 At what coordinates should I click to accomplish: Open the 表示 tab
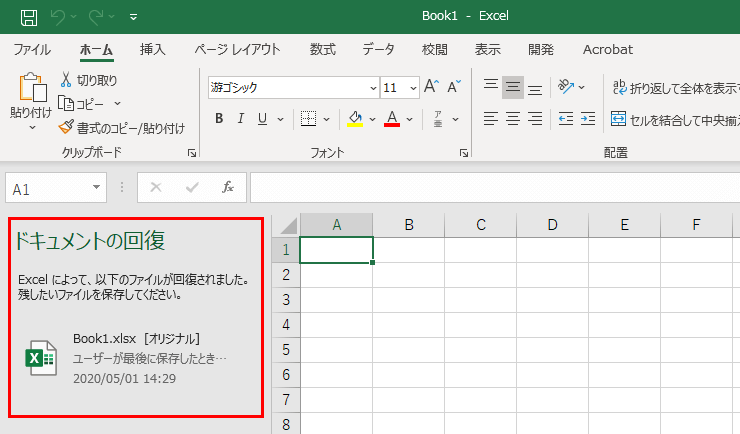(488, 50)
